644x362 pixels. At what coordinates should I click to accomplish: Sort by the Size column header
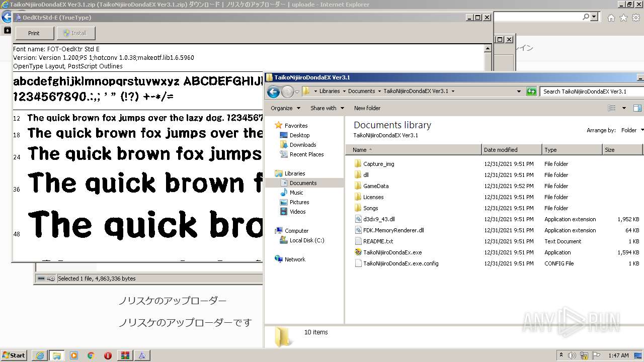click(622, 150)
